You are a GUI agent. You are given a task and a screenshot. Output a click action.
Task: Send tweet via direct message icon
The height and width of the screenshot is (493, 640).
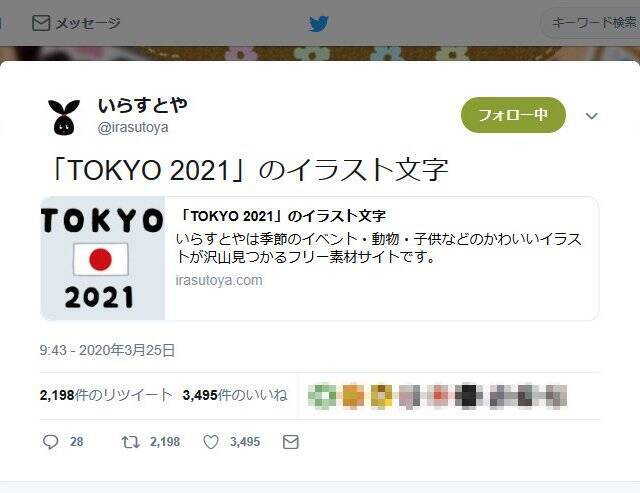point(291,442)
